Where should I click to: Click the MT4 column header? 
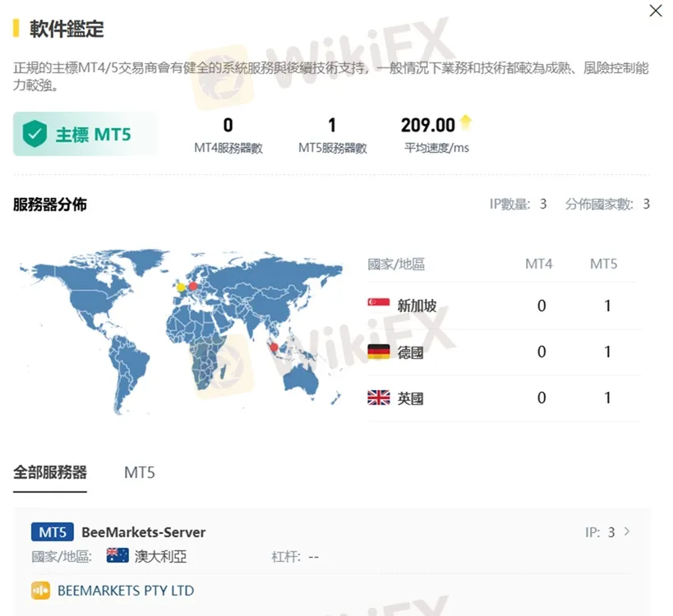(540, 264)
